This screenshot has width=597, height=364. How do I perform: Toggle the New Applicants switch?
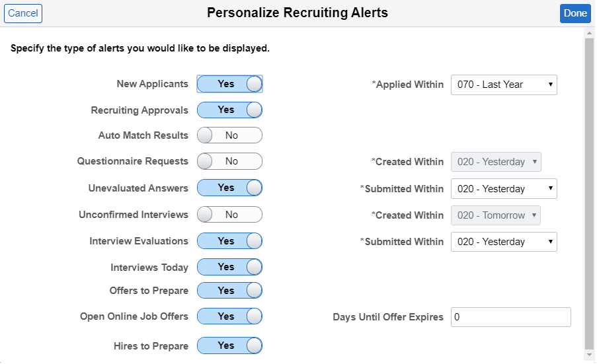coord(229,84)
